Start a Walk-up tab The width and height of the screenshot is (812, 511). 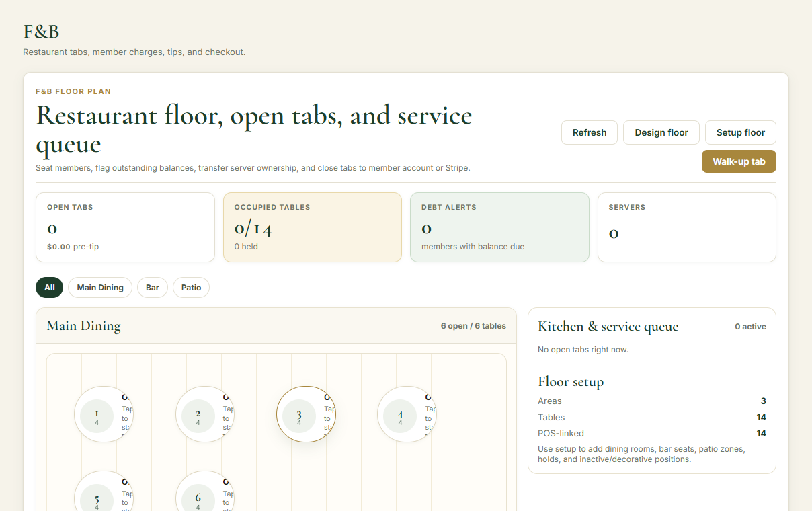tap(739, 161)
